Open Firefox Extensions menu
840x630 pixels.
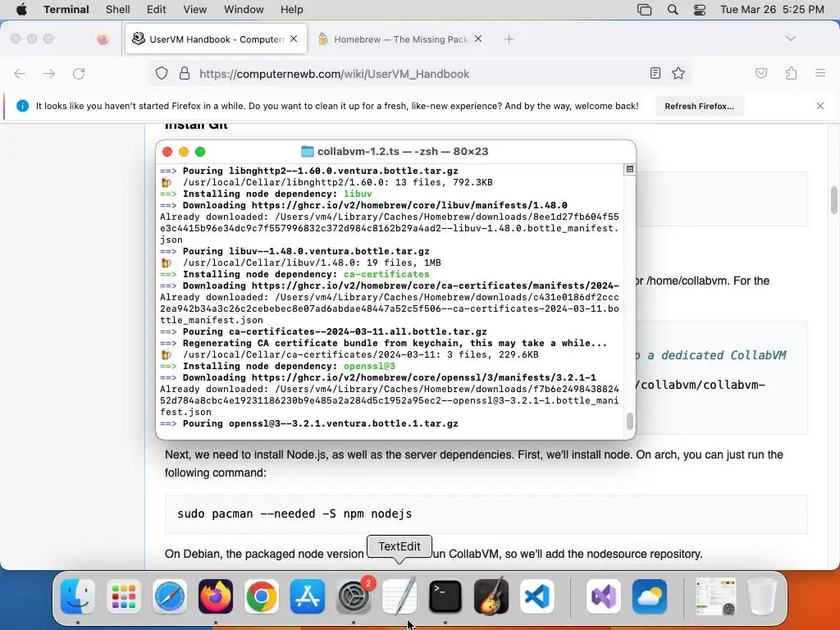click(x=792, y=73)
